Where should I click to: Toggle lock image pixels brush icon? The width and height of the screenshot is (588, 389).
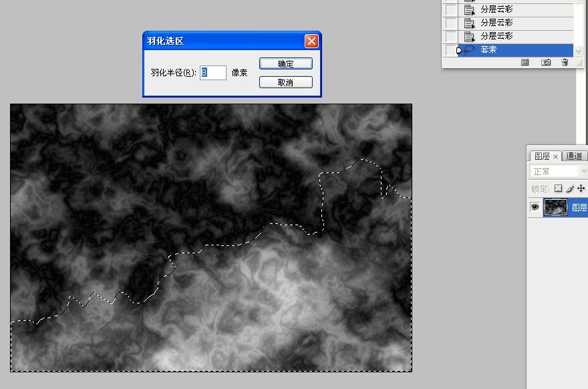(569, 188)
